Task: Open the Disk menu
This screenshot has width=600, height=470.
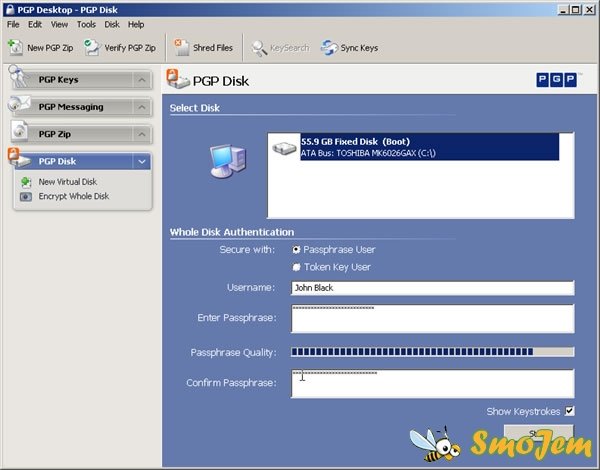Action: click(x=112, y=24)
